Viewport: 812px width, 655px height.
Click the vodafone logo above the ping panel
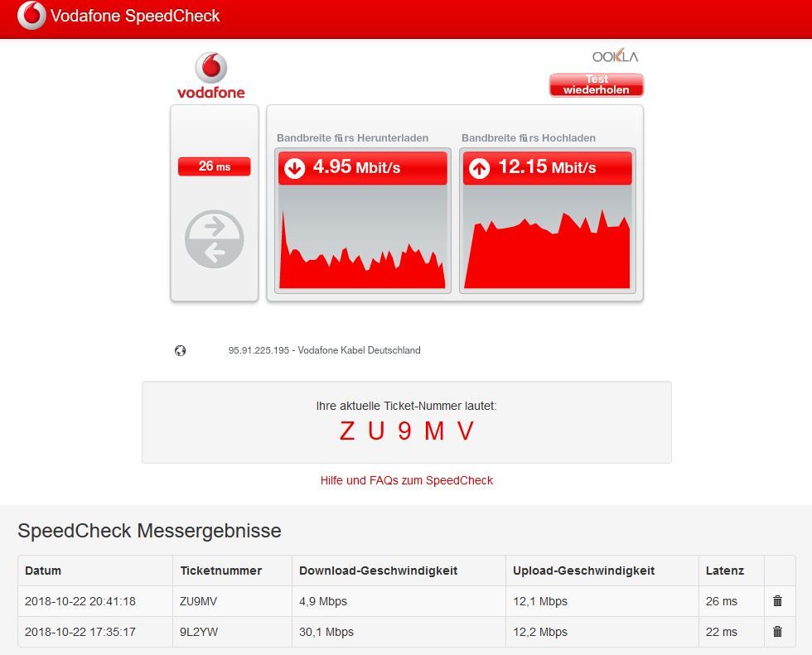click(211, 75)
